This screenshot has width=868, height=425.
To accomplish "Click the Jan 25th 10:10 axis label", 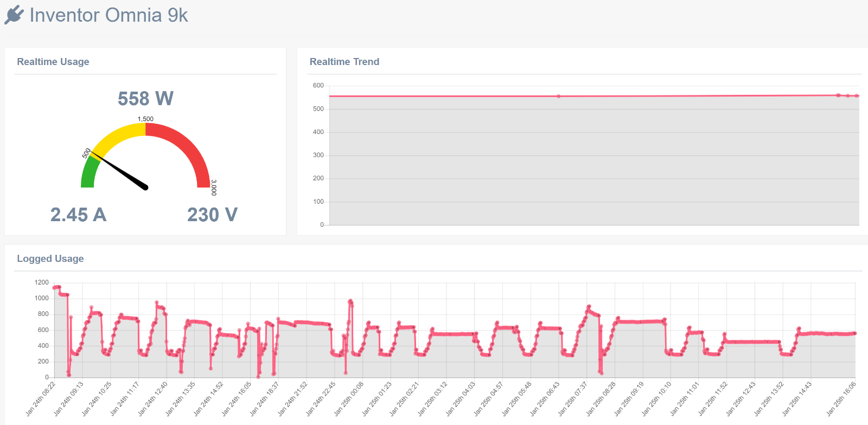I will pyautogui.click(x=657, y=398).
